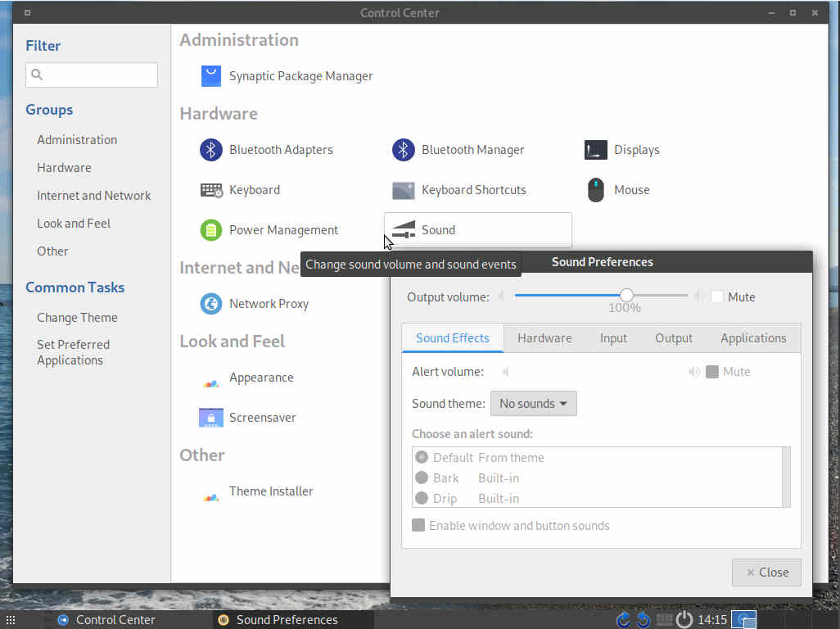Image resolution: width=840 pixels, height=629 pixels.
Task: Open the Mouse settings icon
Action: click(595, 190)
